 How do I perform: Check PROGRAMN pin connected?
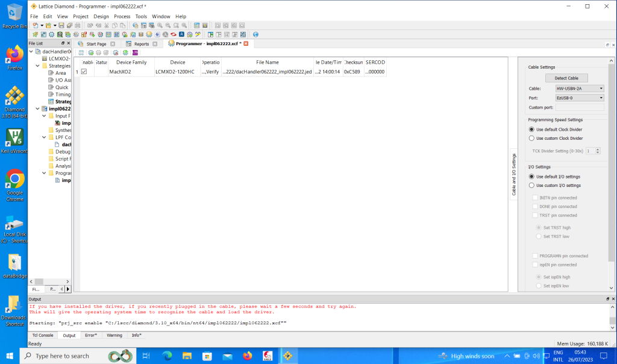[x=535, y=256]
